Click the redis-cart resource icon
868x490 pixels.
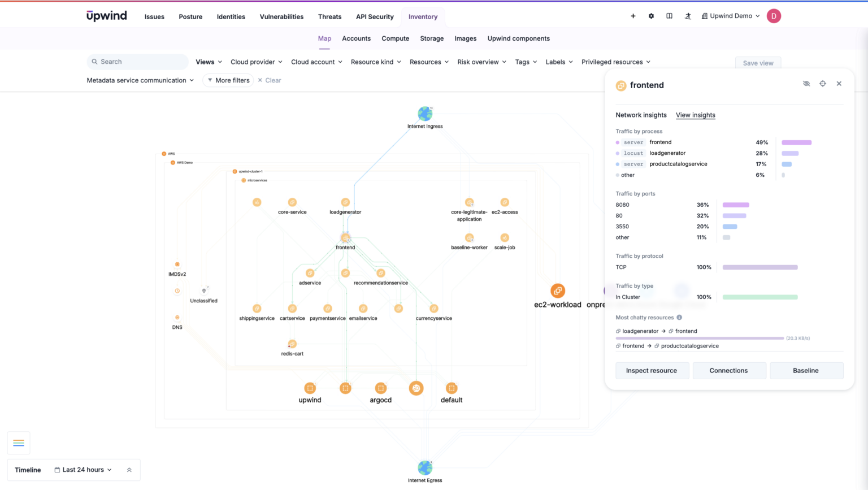[x=292, y=344]
